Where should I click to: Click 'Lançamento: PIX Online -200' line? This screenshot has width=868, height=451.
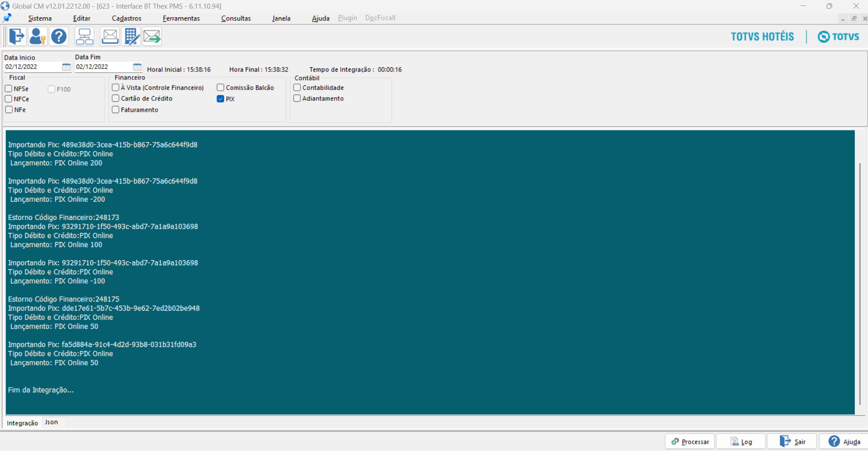click(58, 199)
